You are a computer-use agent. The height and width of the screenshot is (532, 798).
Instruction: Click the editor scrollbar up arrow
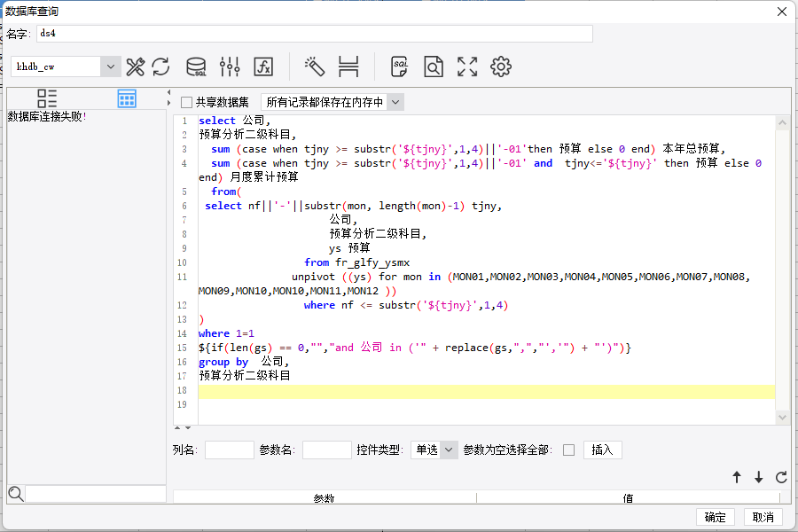pos(782,122)
